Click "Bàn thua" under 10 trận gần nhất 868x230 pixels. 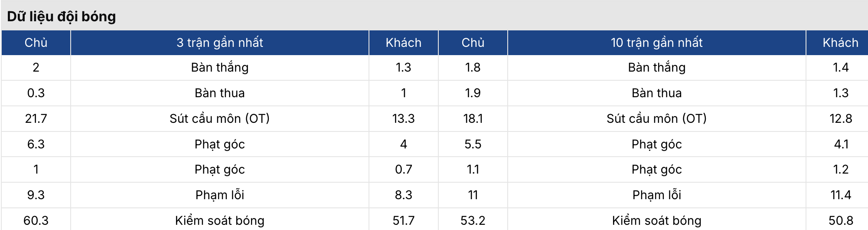pyautogui.click(x=656, y=93)
